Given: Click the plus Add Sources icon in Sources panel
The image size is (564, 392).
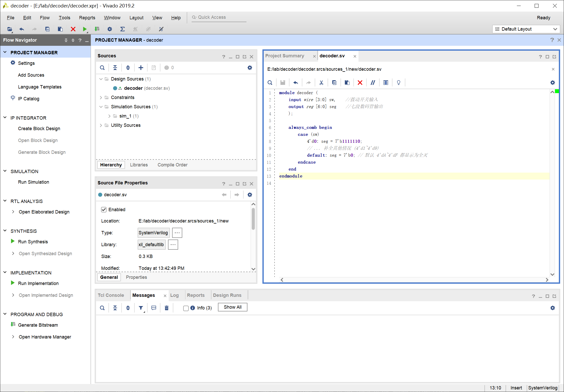Looking at the screenshot, I should tap(141, 68).
